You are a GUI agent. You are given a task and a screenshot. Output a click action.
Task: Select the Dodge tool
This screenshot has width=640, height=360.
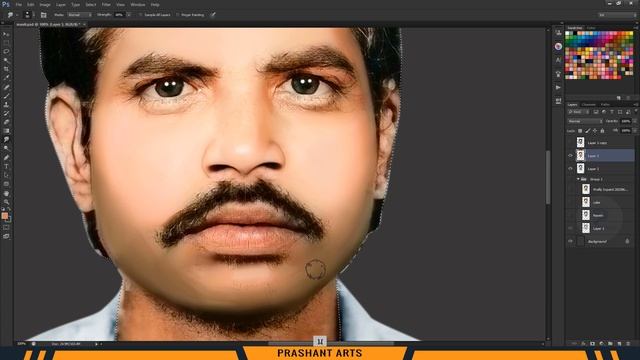point(6,148)
